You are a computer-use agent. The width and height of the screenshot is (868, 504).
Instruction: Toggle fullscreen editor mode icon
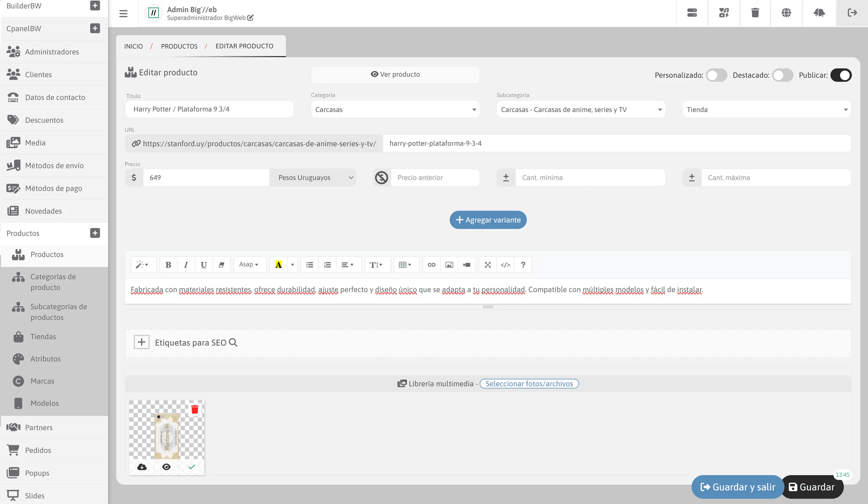tap(487, 264)
